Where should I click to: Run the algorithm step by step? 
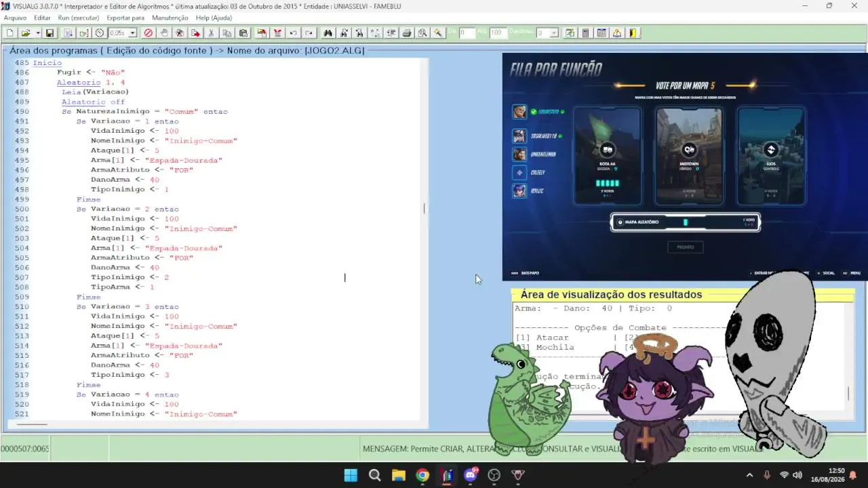point(84,33)
